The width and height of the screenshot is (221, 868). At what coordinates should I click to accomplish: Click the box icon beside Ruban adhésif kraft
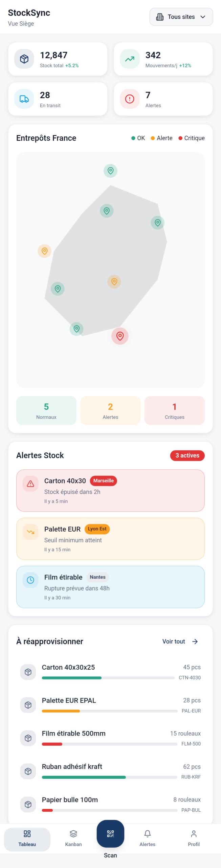[28, 771]
